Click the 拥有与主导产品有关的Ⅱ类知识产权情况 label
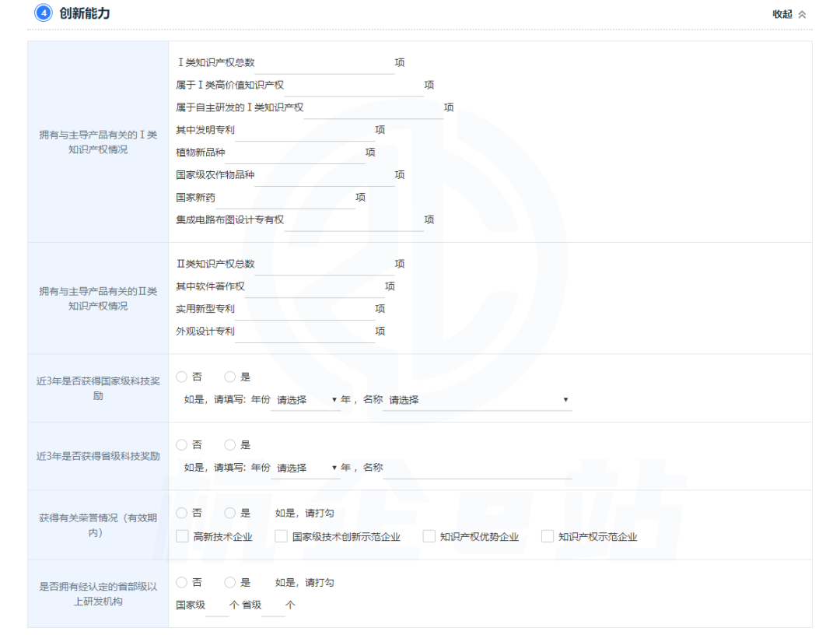The image size is (840, 635). tap(98, 299)
